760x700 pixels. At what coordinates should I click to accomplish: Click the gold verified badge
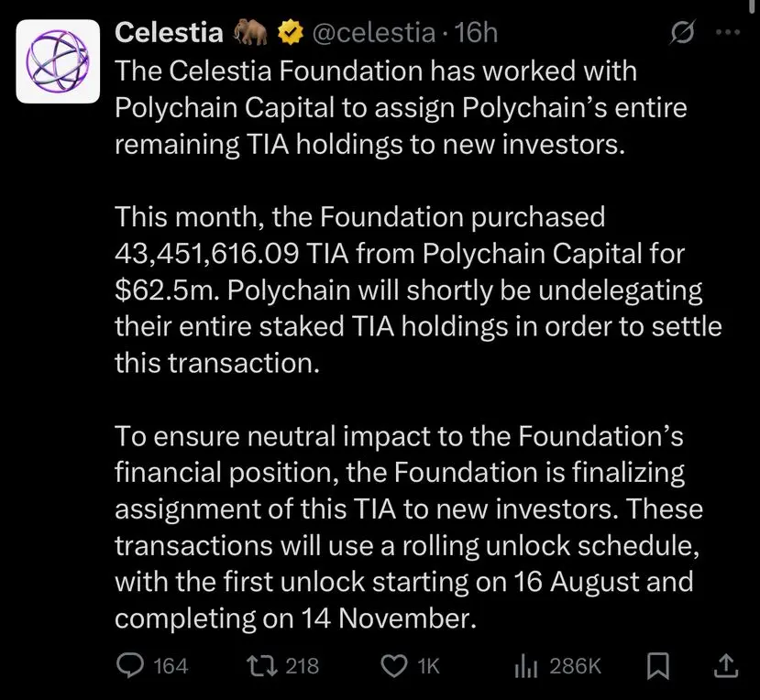290,33
